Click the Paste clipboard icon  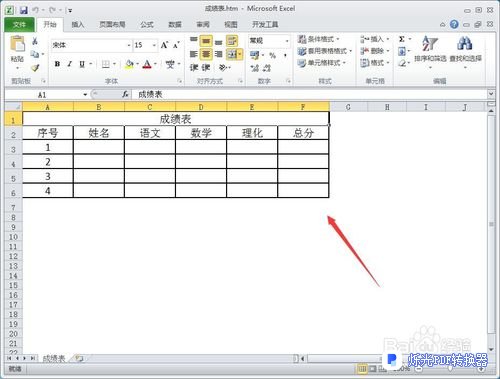pos(17,44)
